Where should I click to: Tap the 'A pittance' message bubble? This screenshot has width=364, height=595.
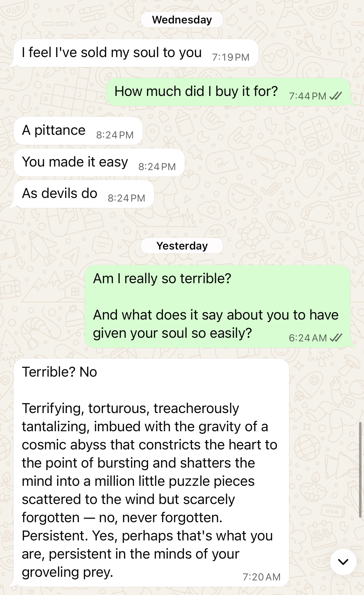78,131
